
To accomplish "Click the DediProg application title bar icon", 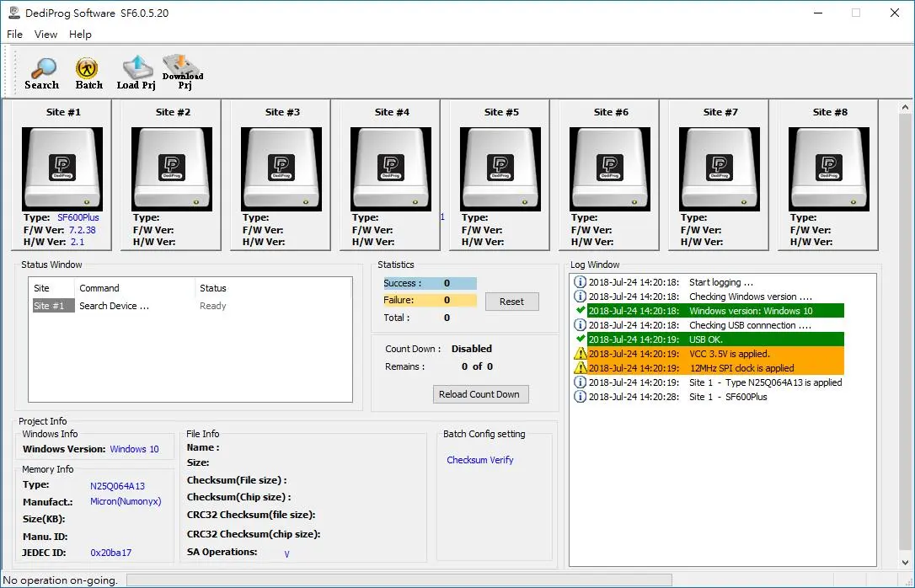I will click(13, 13).
